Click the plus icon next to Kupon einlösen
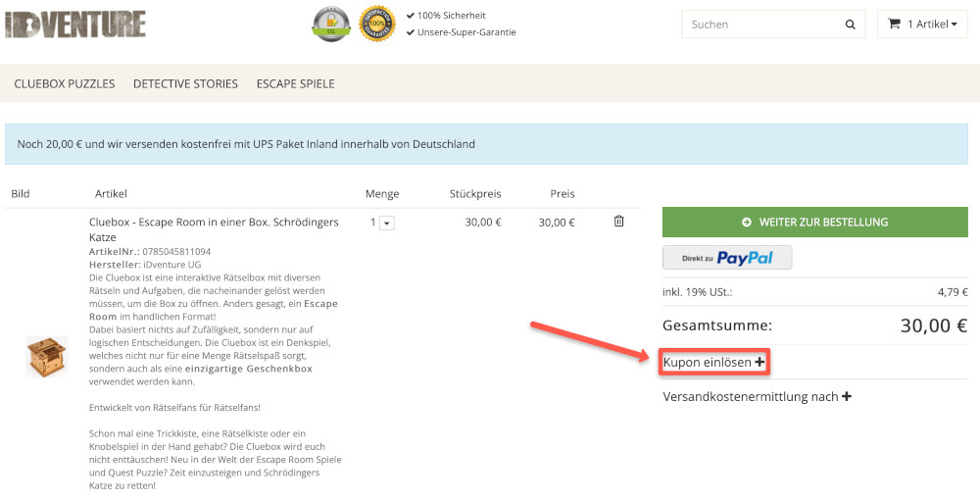Viewport: 980px width, 500px height. coord(759,362)
